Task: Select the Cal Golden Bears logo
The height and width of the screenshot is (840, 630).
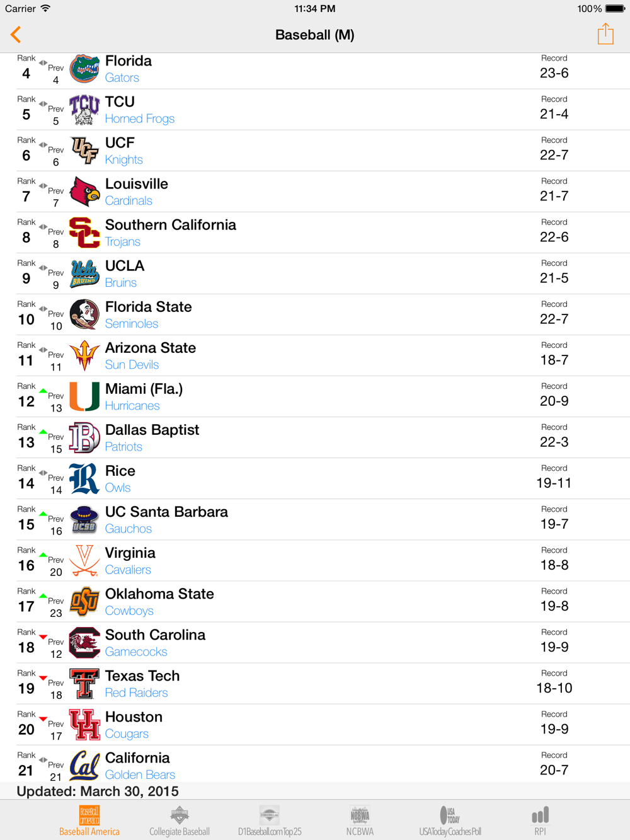Action: point(84,766)
